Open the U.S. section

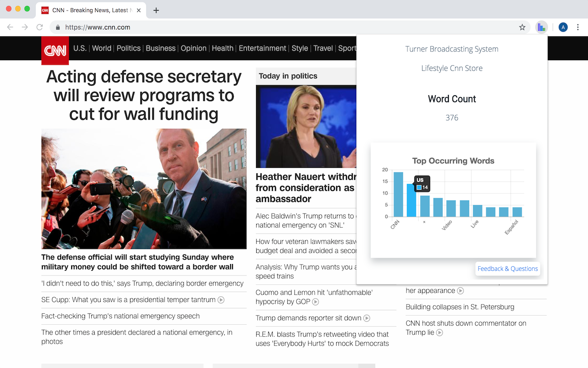(80, 48)
